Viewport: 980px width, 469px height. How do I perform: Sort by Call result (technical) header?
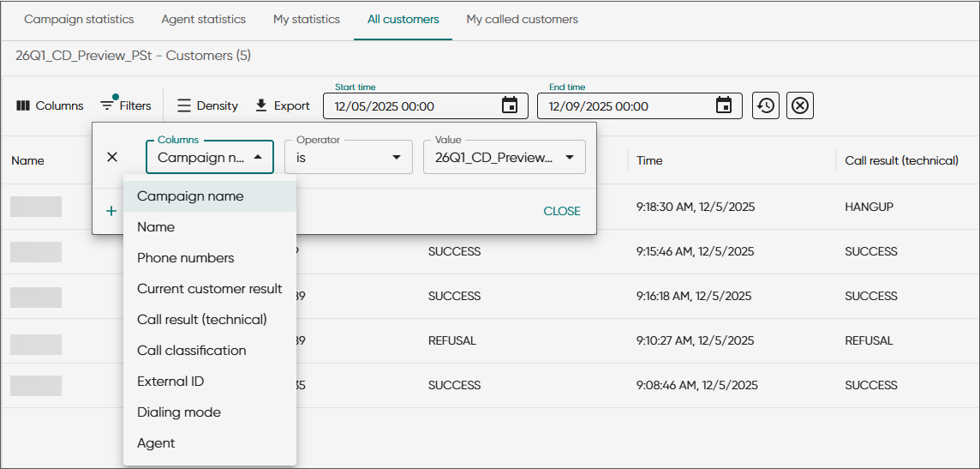[x=901, y=160]
